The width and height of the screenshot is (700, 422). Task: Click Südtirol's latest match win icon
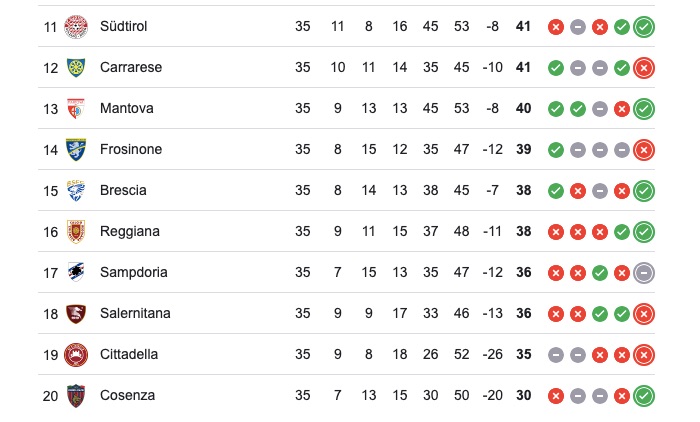coord(644,26)
